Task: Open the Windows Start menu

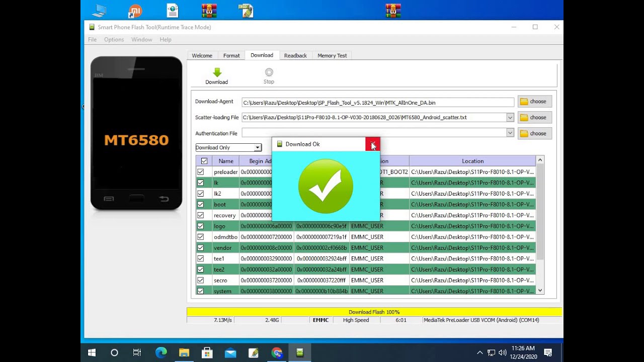Action: (92, 353)
